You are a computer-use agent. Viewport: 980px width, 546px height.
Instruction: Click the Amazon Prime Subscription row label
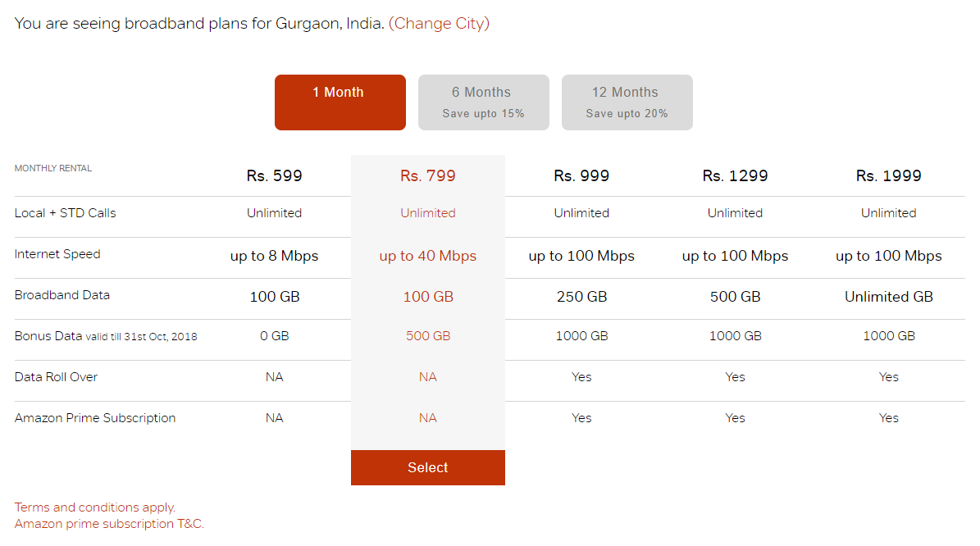pos(95,418)
